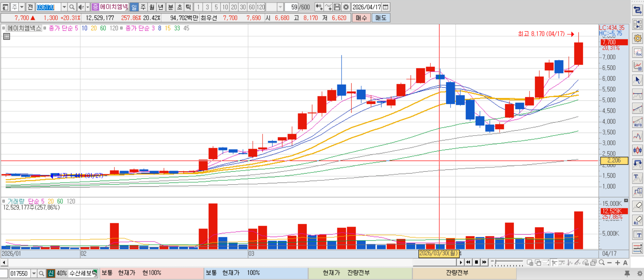
Task: Select the 30 interval button
Action: pos(243,7)
